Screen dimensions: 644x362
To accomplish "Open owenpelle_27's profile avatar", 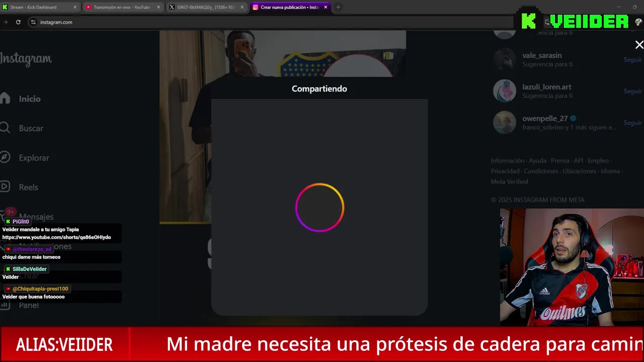I will tap(504, 123).
